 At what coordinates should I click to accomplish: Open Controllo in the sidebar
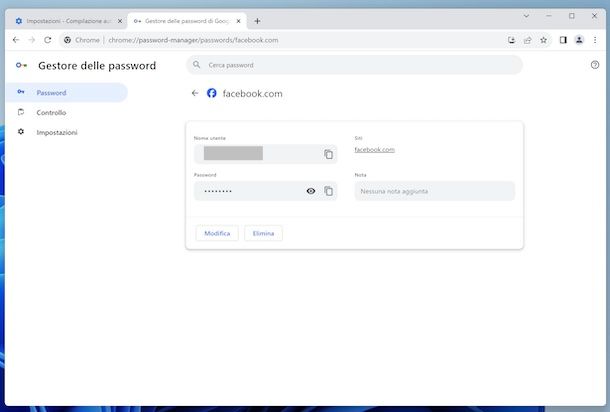click(51, 112)
